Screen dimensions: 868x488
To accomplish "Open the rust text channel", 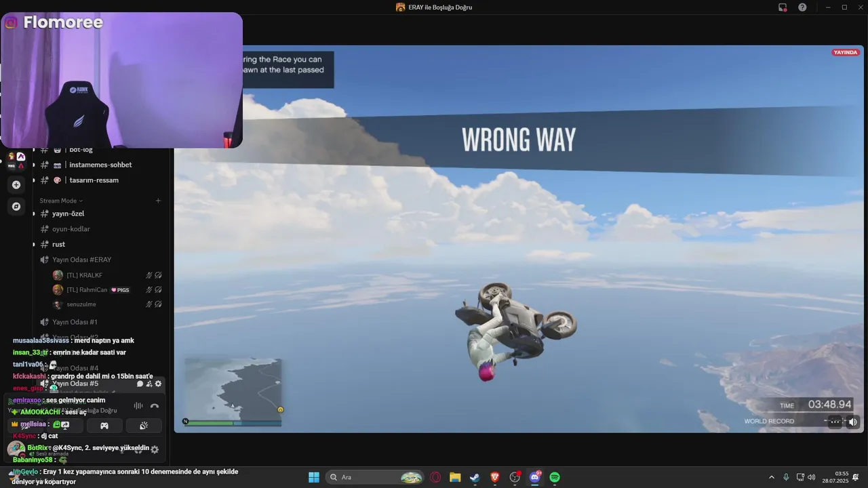I will (58, 244).
